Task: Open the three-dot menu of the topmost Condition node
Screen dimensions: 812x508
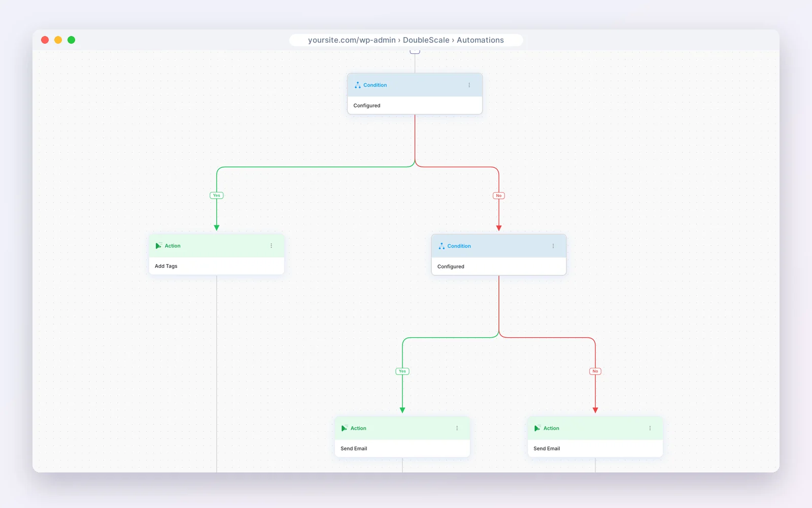Action: pos(469,85)
